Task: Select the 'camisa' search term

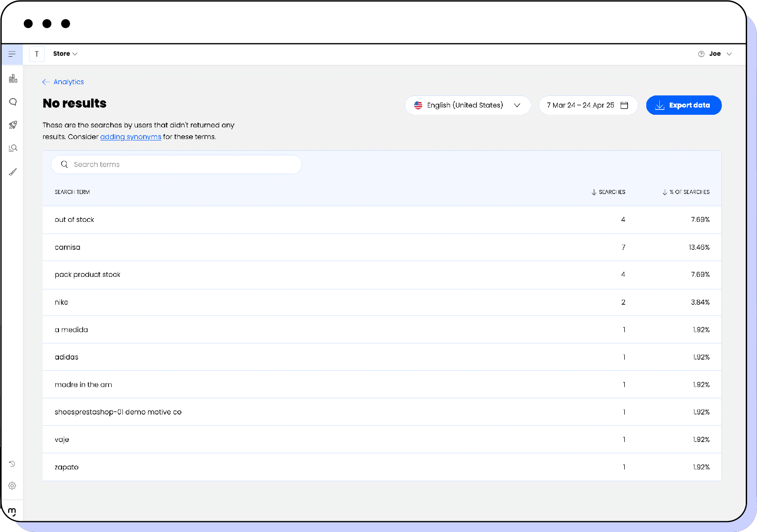Action: [x=68, y=247]
